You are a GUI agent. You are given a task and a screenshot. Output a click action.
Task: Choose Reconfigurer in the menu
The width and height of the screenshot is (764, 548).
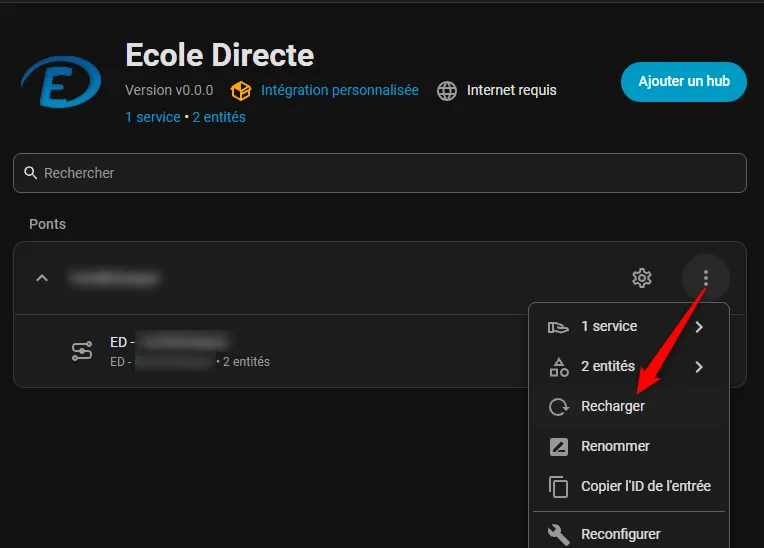click(629, 532)
